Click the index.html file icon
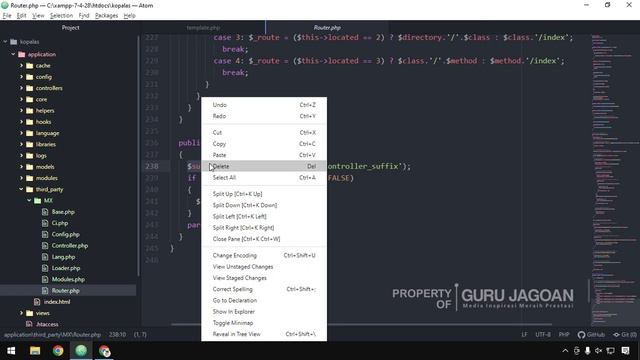The width and height of the screenshot is (640, 360). point(37,302)
